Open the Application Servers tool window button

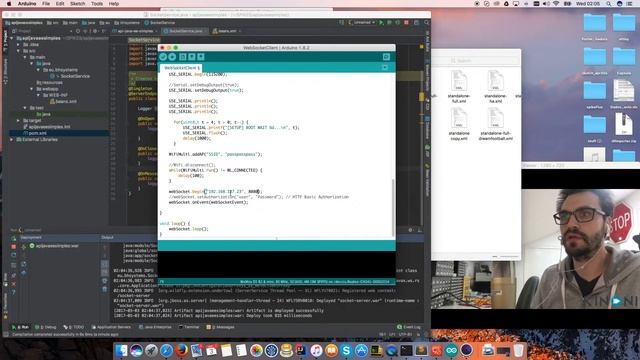(111, 327)
